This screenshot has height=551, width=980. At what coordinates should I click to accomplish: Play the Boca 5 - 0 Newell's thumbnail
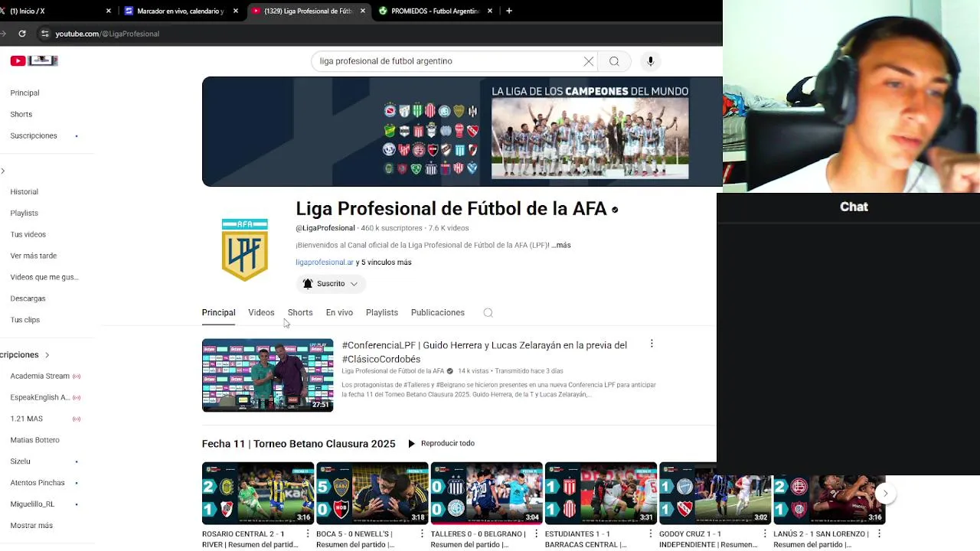[x=372, y=494]
